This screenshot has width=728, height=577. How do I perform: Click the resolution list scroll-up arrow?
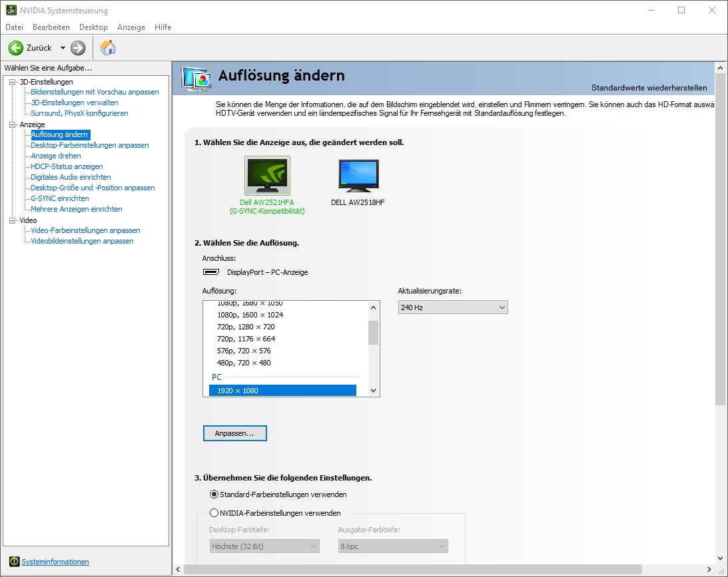tap(373, 307)
